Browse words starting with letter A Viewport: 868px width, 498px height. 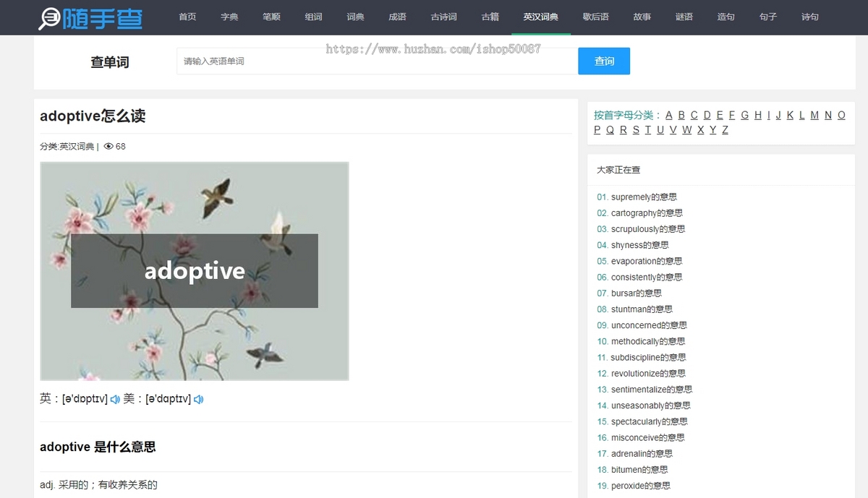click(669, 115)
